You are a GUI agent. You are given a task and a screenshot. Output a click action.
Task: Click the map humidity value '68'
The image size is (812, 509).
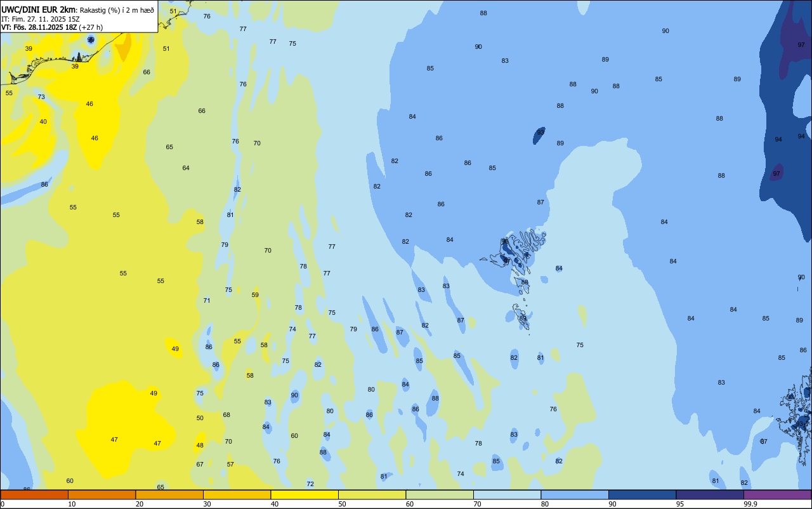226,414
